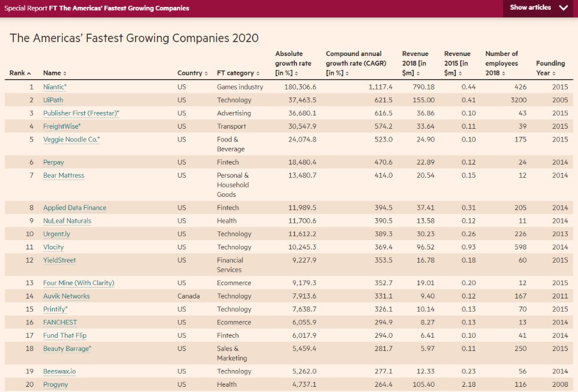The height and width of the screenshot is (392, 578).
Task: Select the Advertising category cell
Action: [x=234, y=113]
